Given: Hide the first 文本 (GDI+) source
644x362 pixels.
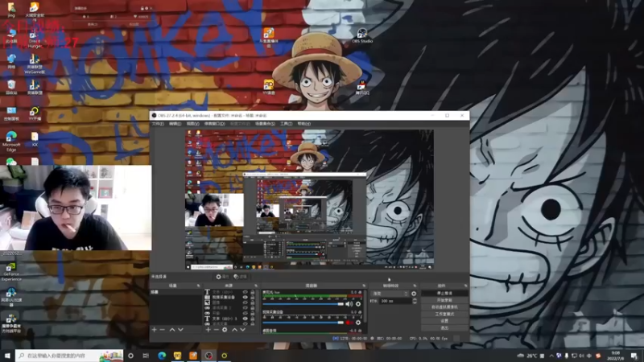Looking at the screenshot, I should coord(246,292).
